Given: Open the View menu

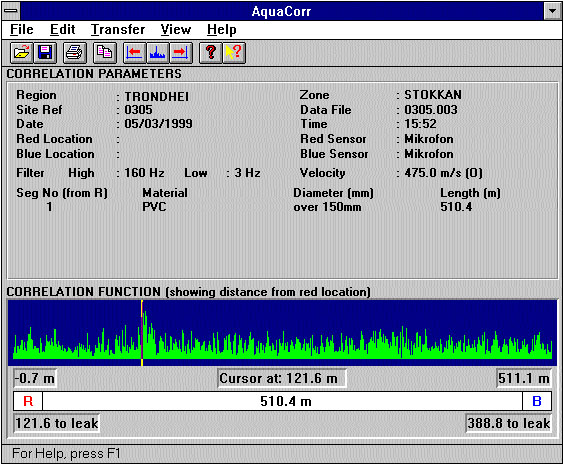Looking at the screenshot, I should (176, 29).
